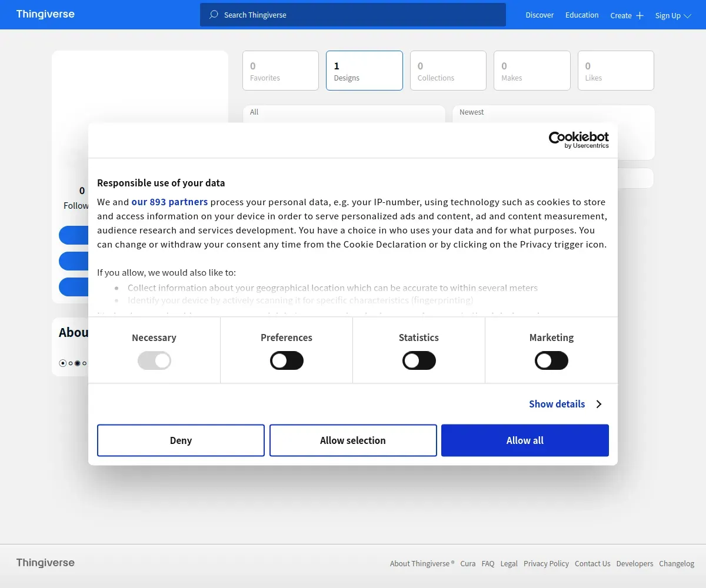Open the 'our 893 partners' link
This screenshot has height=588, width=706.
click(169, 202)
